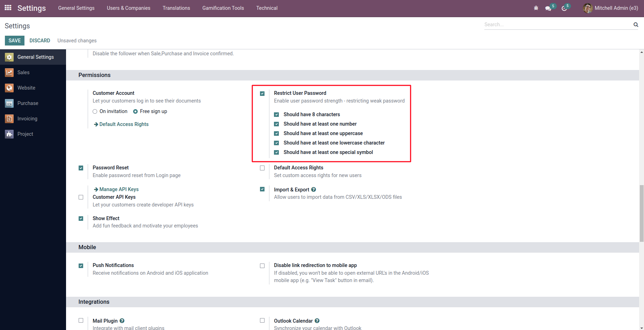
Task: Click the Outlook Calendar help icon
Action: tap(317, 321)
